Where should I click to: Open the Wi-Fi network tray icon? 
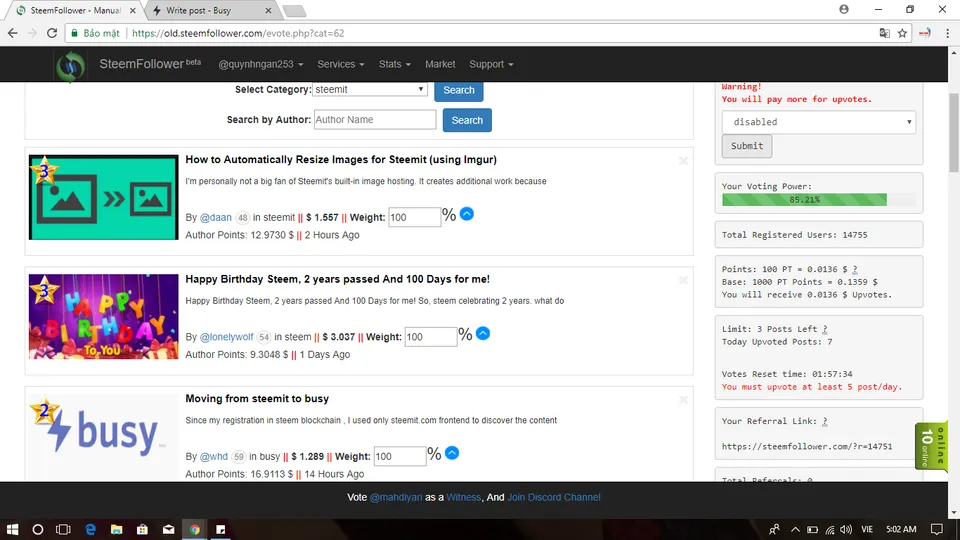point(830,530)
